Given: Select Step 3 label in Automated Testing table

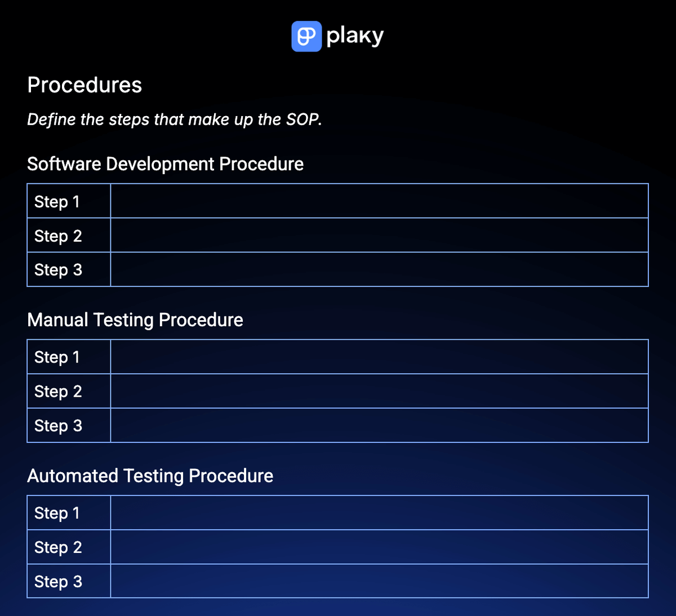Looking at the screenshot, I should click(x=58, y=582).
